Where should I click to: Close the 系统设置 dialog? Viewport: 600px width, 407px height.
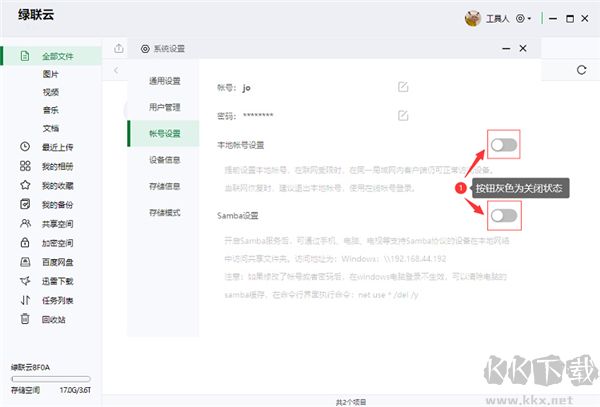pos(523,49)
